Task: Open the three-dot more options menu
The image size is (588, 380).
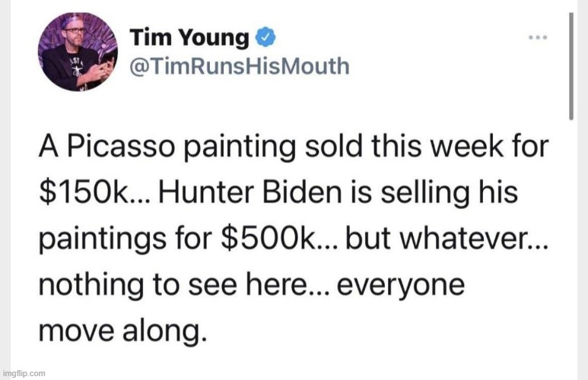Action: 537,36
